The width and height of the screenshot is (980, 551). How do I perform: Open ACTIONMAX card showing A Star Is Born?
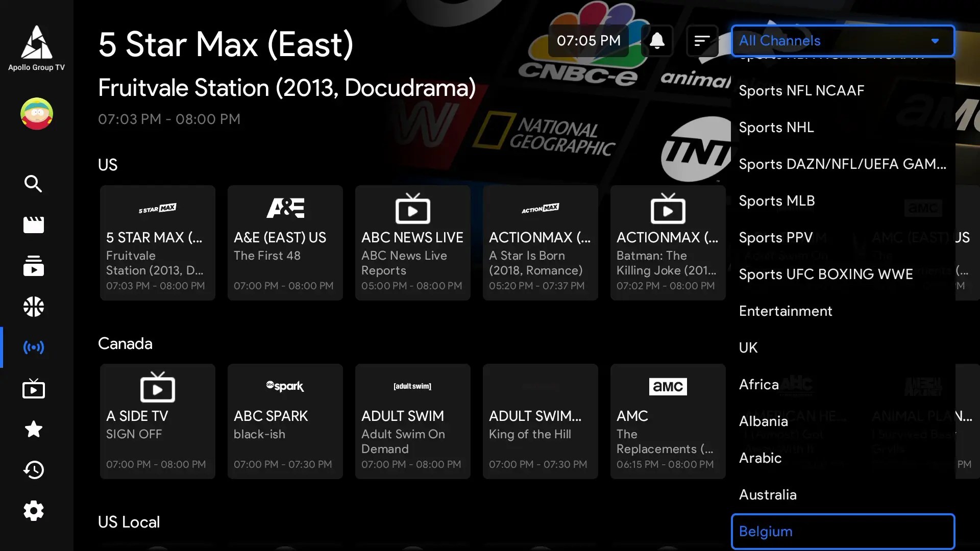(x=540, y=243)
